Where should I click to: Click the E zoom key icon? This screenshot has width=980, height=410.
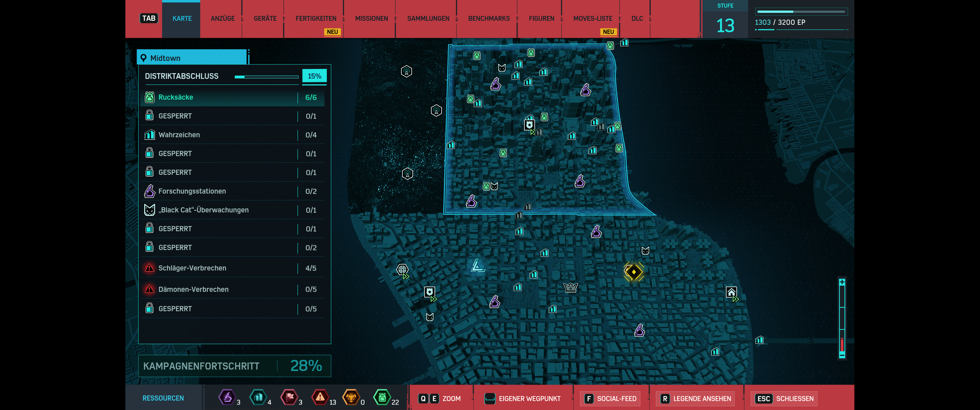click(x=434, y=398)
